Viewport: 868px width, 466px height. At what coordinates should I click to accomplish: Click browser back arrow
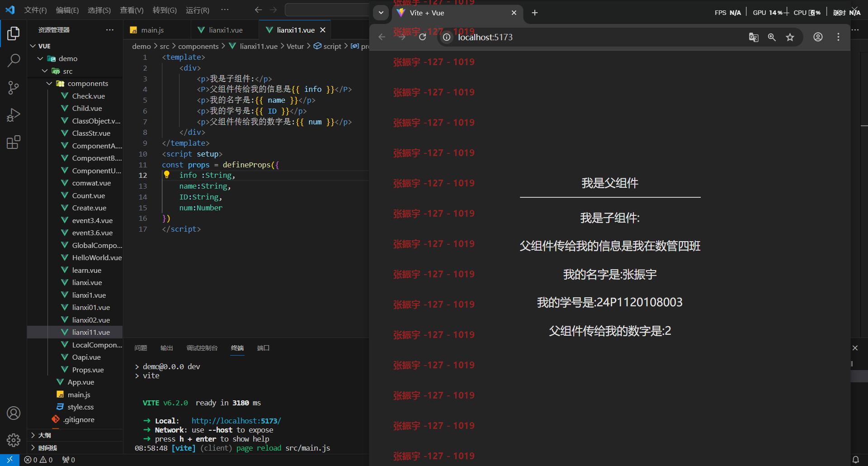[x=382, y=37]
